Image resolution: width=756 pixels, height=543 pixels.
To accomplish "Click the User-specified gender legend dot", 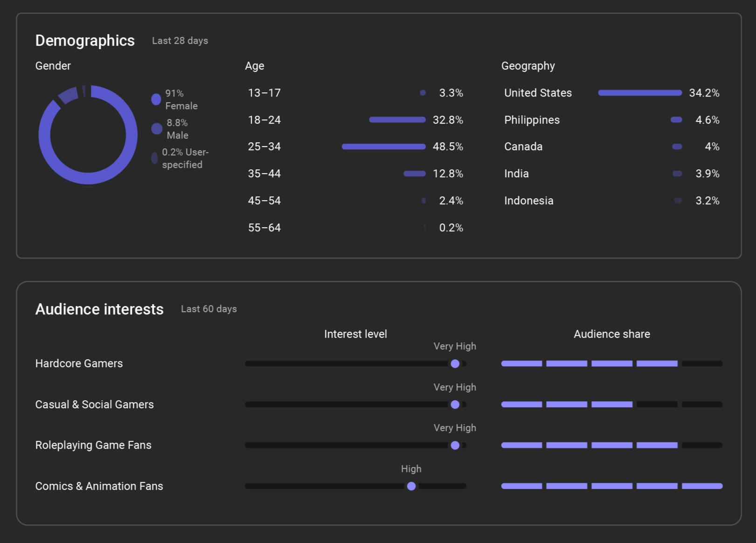I will (x=154, y=158).
